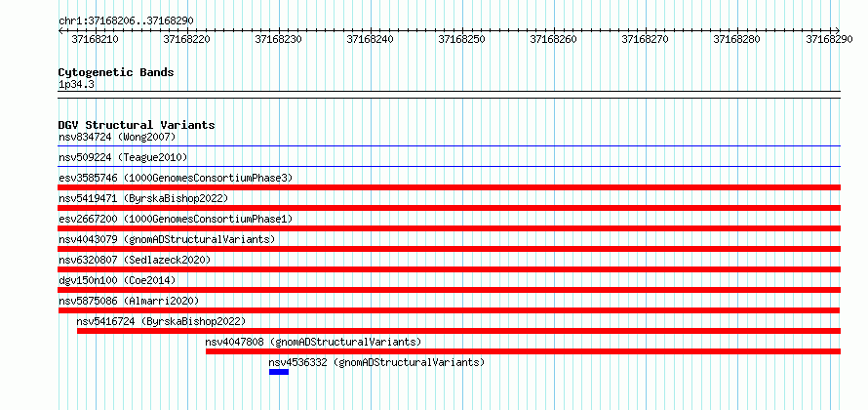The image size is (868, 410).
Task: Click the red bar of esv3585746
Action: [450, 187]
